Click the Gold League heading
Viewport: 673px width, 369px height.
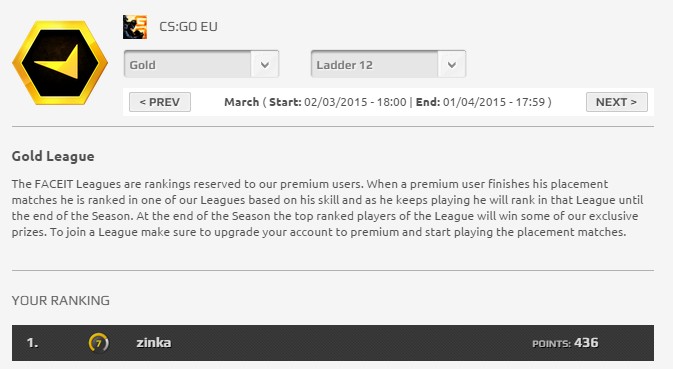53,157
